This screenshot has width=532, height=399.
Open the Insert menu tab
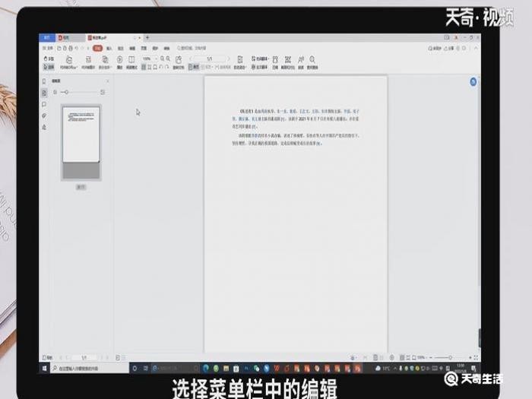coord(109,48)
